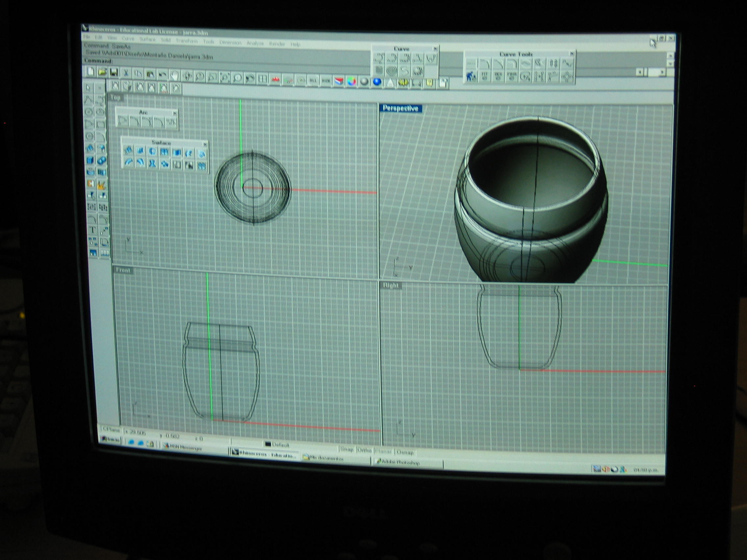
Task: Toggle Snap in status bar
Action: (346, 449)
